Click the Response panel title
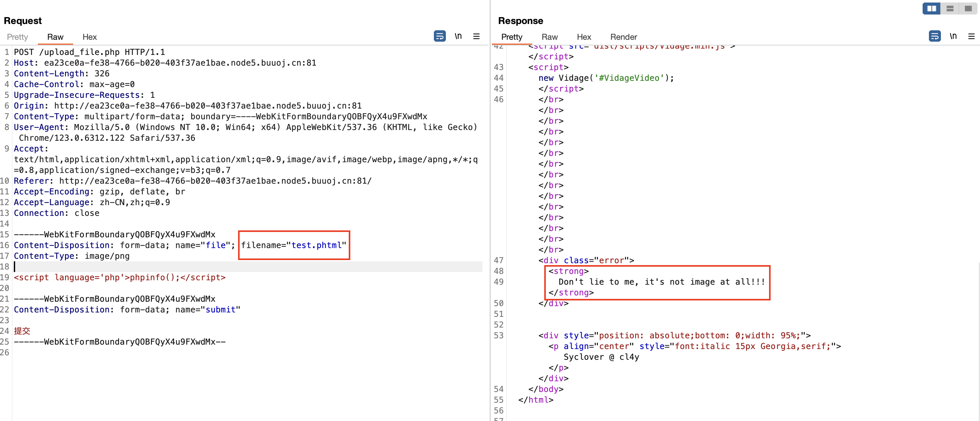The height and width of the screenshot is (421, 980). [x=521, y=21]
